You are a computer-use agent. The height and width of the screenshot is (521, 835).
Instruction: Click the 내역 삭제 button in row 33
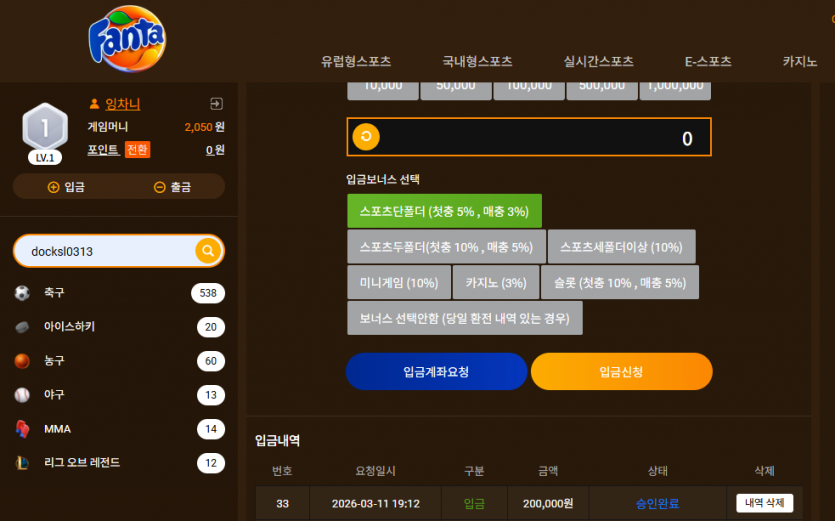[764, 503]
